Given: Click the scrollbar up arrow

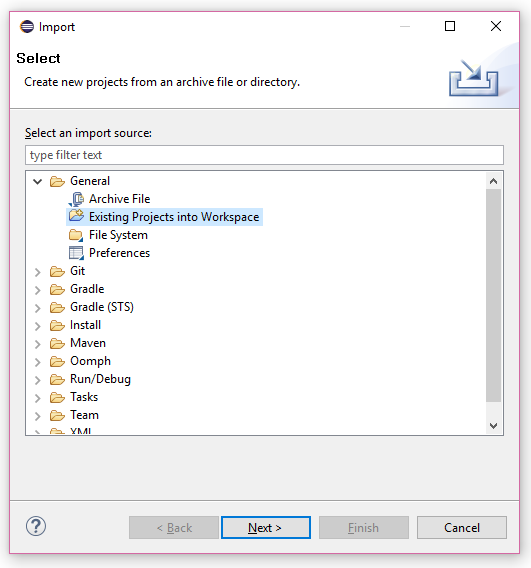Looking at the screenshot, I should pyautogui.click(x=493, y=181).
